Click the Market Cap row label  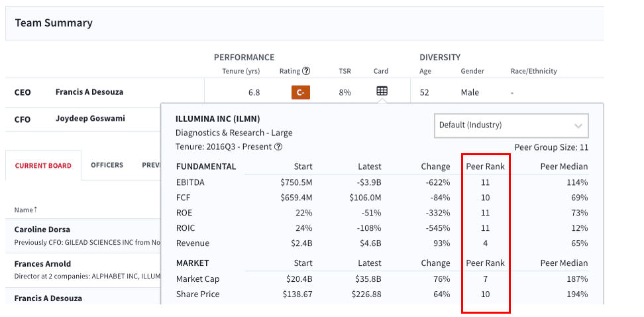coord(197,279)
